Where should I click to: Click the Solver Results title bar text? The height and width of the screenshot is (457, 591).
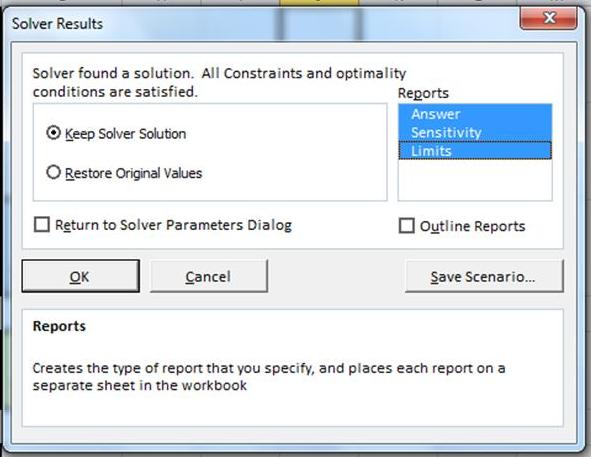point(57,24)
